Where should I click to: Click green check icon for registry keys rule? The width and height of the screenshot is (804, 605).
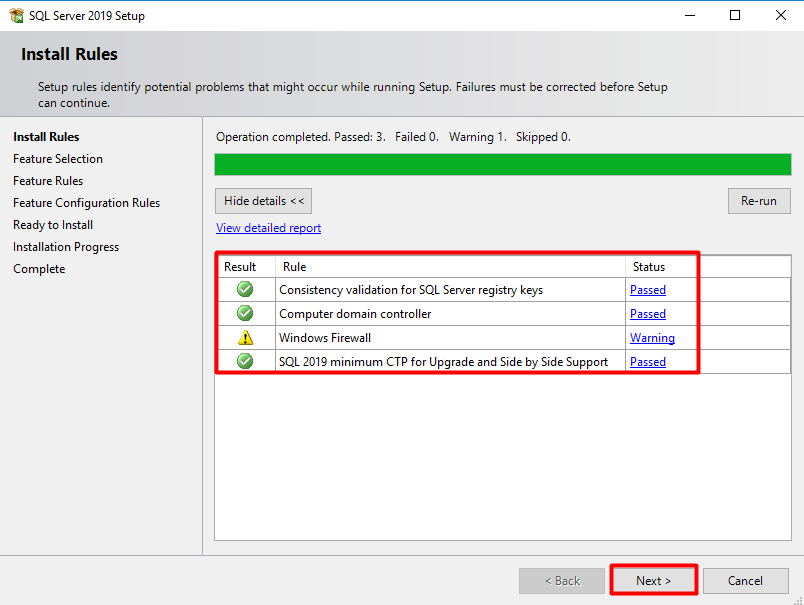(245, 289)
